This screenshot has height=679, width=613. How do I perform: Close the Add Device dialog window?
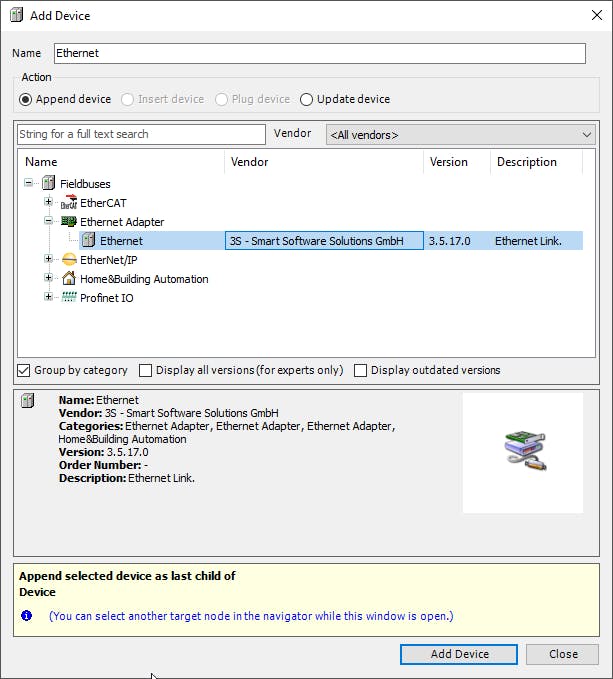(x=597, y=15)
